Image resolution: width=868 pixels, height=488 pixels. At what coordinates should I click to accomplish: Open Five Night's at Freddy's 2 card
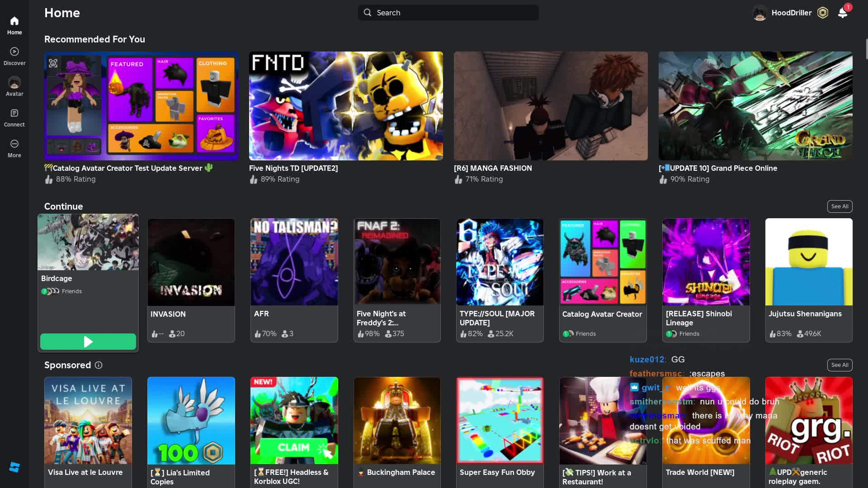[397, 280]
